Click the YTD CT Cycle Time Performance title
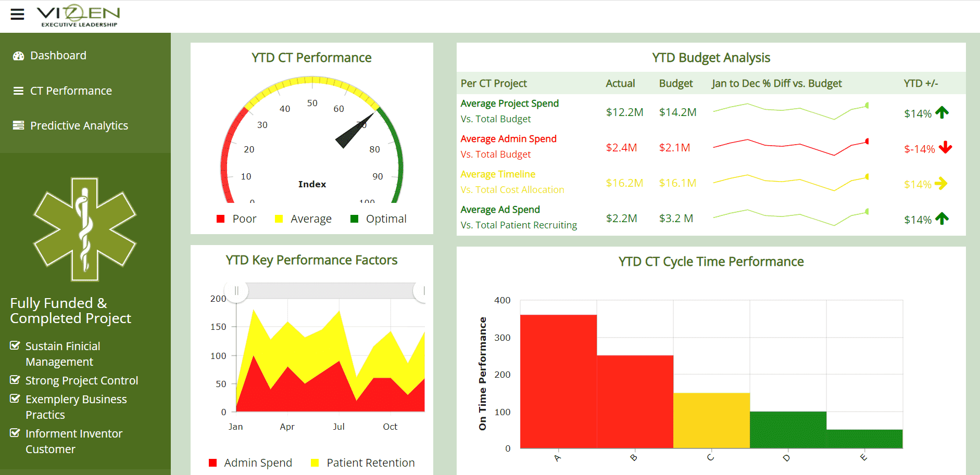 [x=711, y=262]
